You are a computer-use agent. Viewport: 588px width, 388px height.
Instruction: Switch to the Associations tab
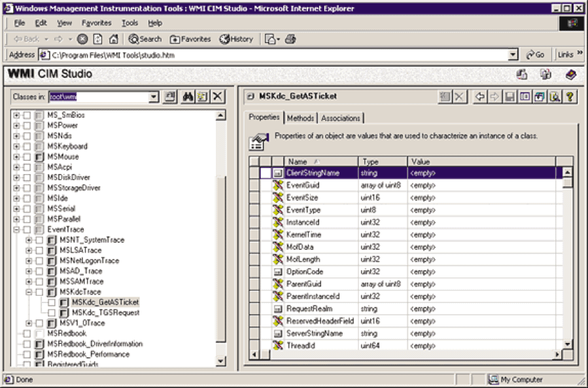(x=341, y=118)
